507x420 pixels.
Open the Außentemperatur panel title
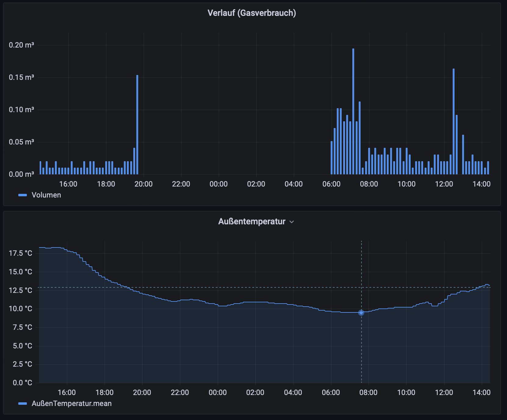tap(252, 221)
